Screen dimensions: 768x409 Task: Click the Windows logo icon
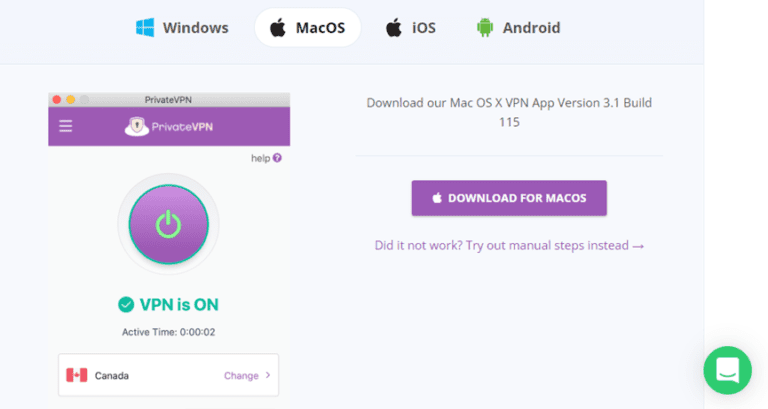[145, 28]
